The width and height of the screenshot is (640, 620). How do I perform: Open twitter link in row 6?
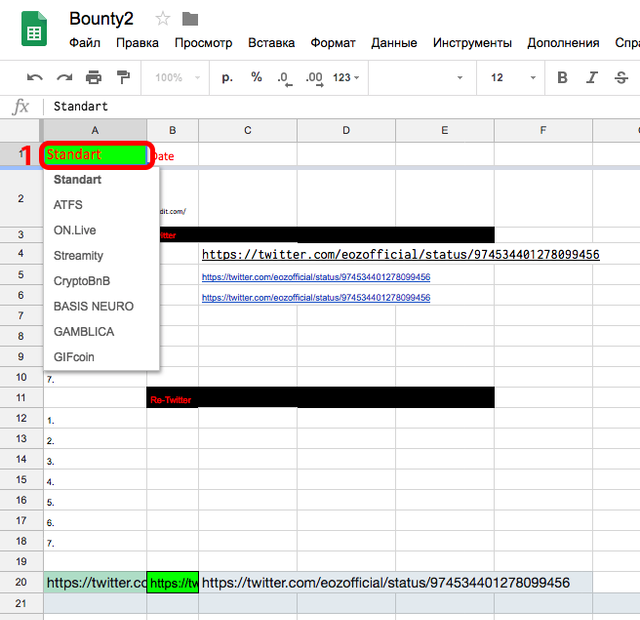point(316,298)
